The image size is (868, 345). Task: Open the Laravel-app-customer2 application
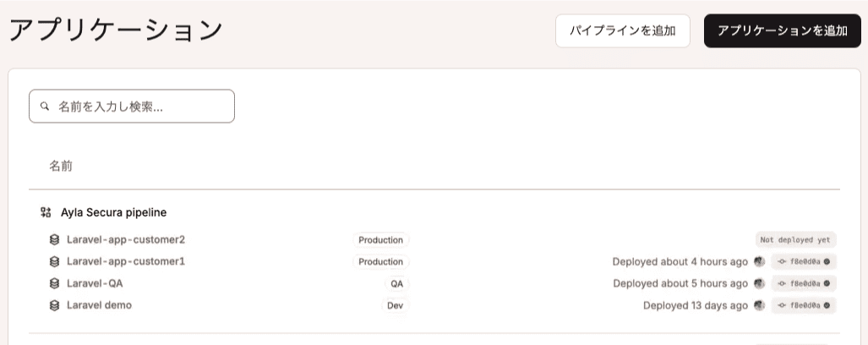coord(126,240)
